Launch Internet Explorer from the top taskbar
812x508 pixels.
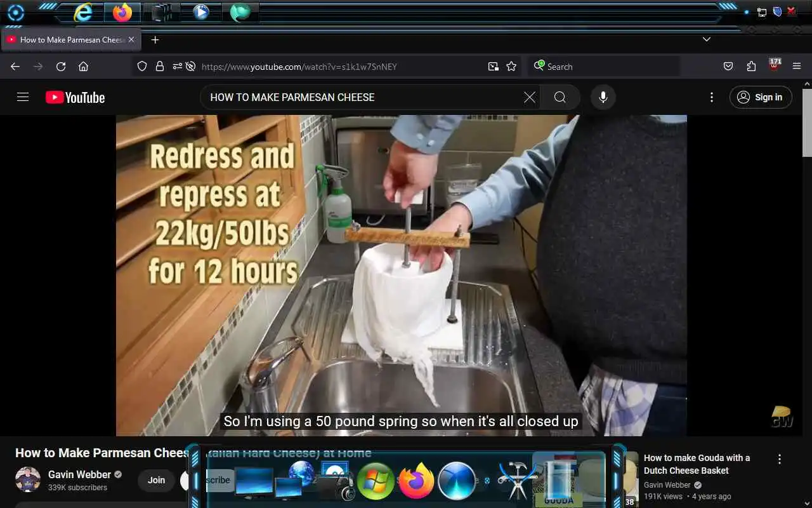coord(83,13)
